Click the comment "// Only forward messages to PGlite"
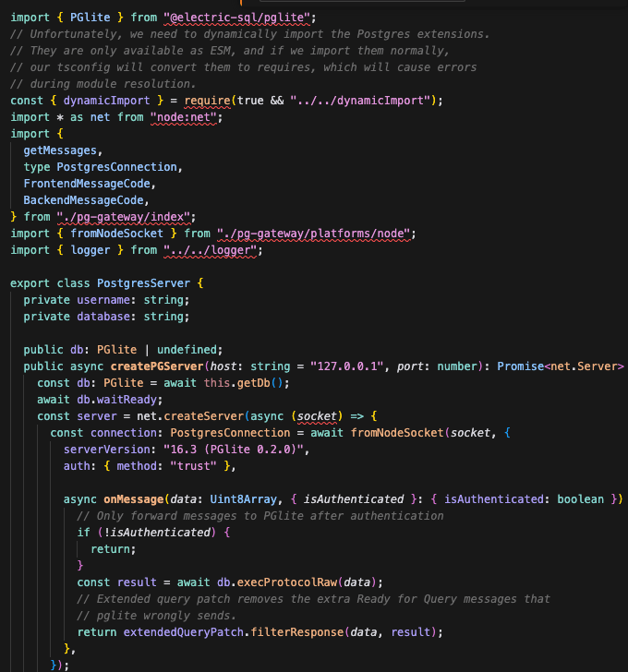628x672 pixels. pos(260,516)
